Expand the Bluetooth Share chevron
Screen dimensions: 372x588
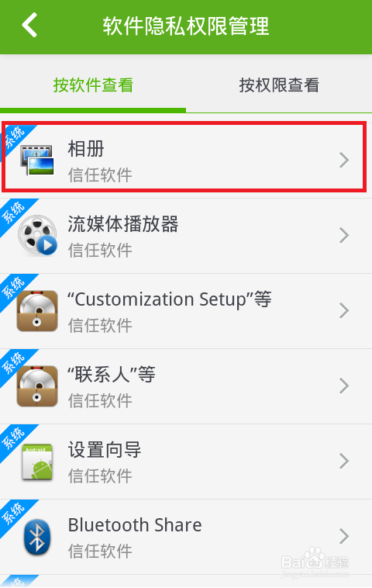click(344, 536)
